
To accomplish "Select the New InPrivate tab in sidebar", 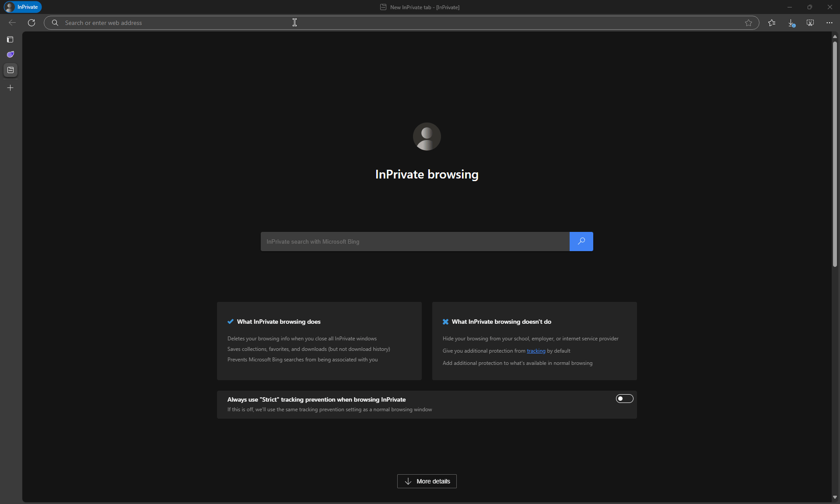I will coord(10,70).
